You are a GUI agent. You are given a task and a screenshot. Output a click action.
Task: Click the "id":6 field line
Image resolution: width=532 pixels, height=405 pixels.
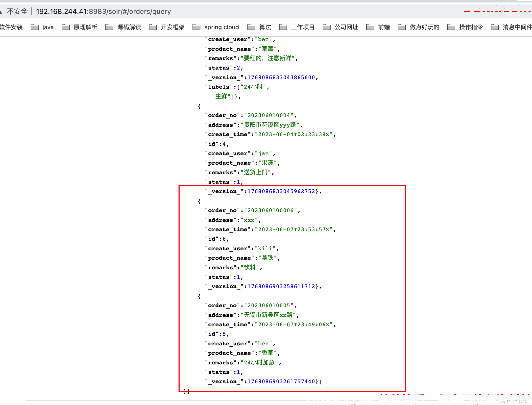[x=217, y=239]
